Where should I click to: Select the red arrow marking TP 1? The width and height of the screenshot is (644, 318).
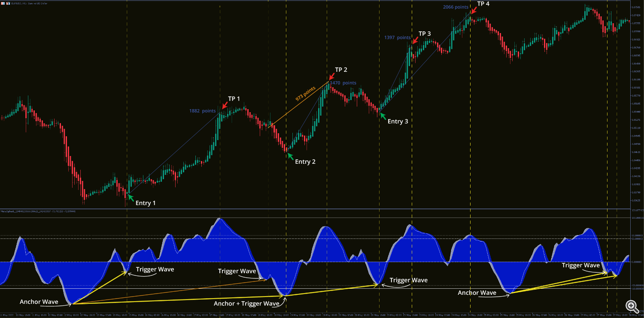(225, 106)
